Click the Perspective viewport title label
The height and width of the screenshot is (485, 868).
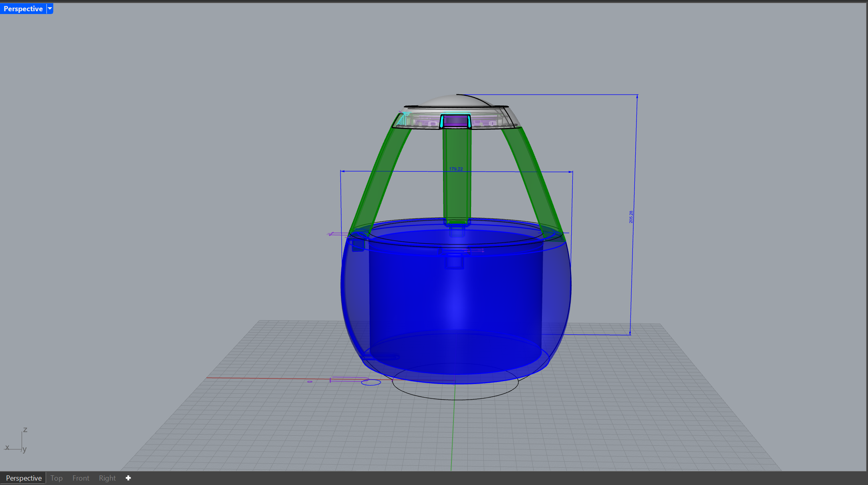coord(23,8)
